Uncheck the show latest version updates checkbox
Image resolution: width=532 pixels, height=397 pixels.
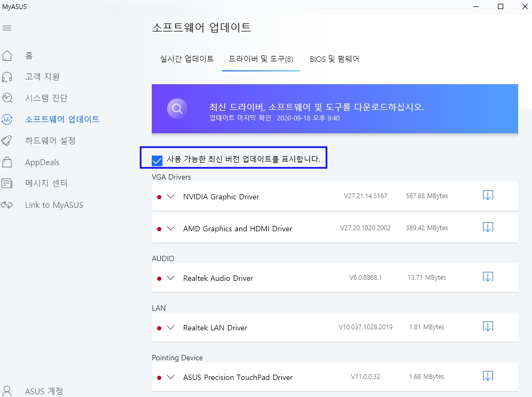click(157, 160)
